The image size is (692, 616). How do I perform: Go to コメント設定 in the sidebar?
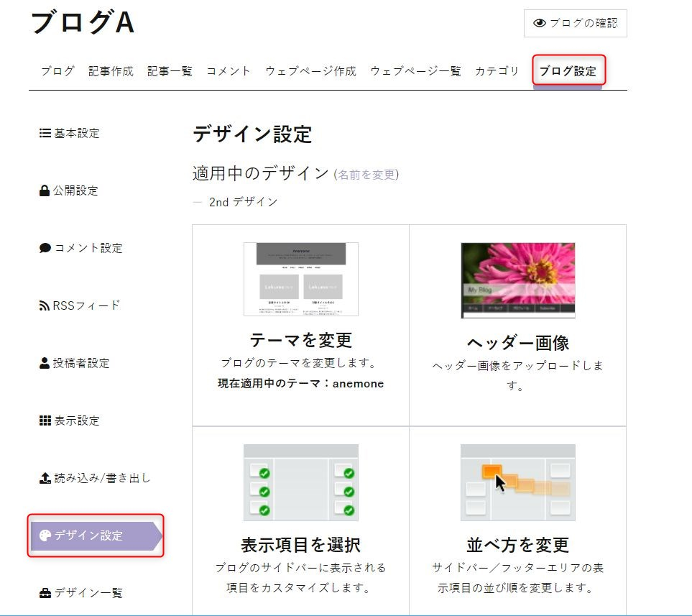pyautogui.click(x=80, y=248)
